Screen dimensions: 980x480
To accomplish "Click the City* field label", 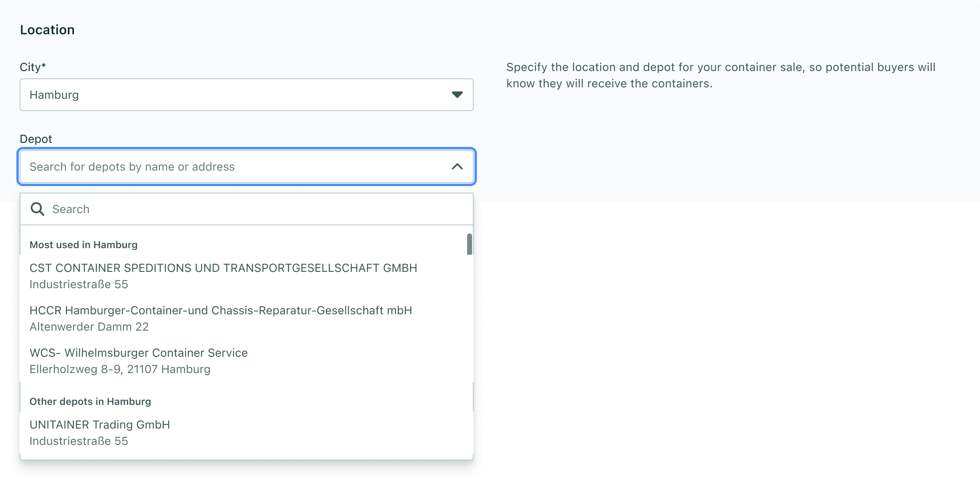I will pyautogui.click(x=33, y=67).
